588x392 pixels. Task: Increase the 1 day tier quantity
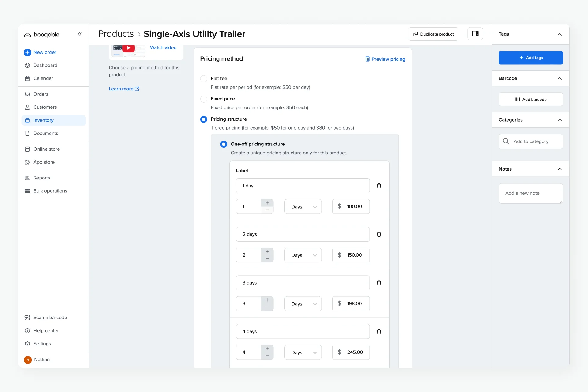[x=267, y=203]
